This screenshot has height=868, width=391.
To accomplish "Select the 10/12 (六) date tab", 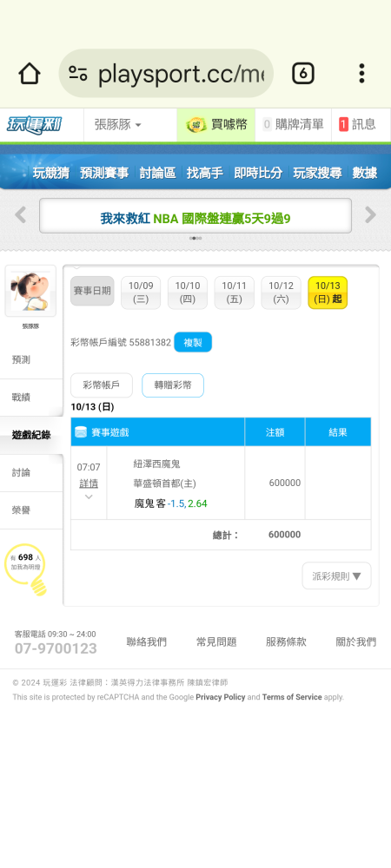I will point(281,293).
